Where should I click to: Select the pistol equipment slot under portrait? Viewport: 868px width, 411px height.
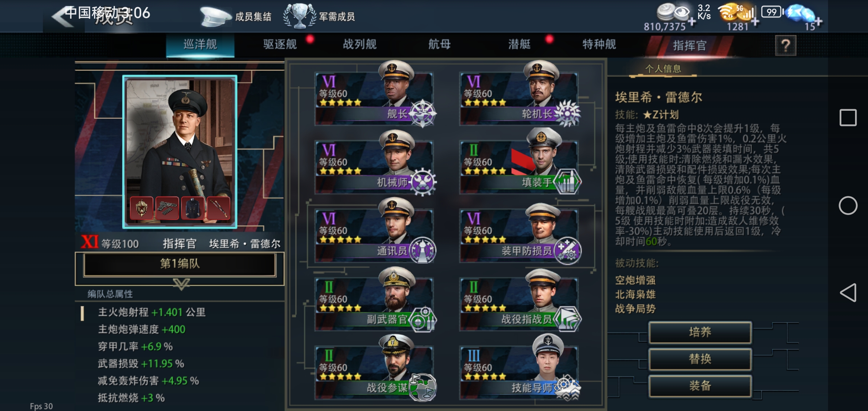click(167, 208)
